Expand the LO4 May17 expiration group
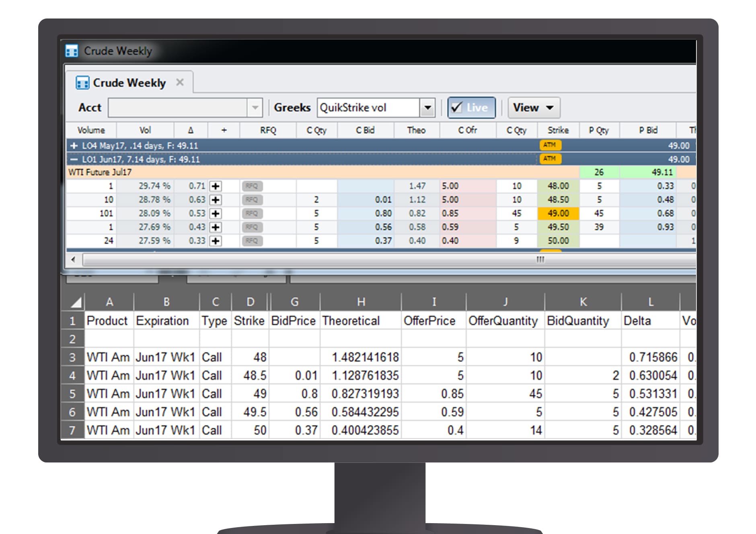756x534 pixels. (x=74, y=146)
